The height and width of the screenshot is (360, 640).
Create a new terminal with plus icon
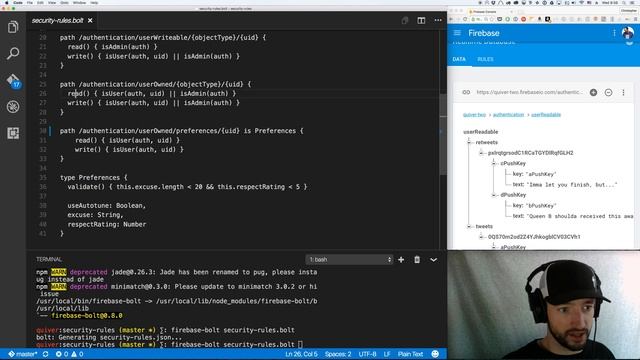pyautogui.click(x=401, y=260)
